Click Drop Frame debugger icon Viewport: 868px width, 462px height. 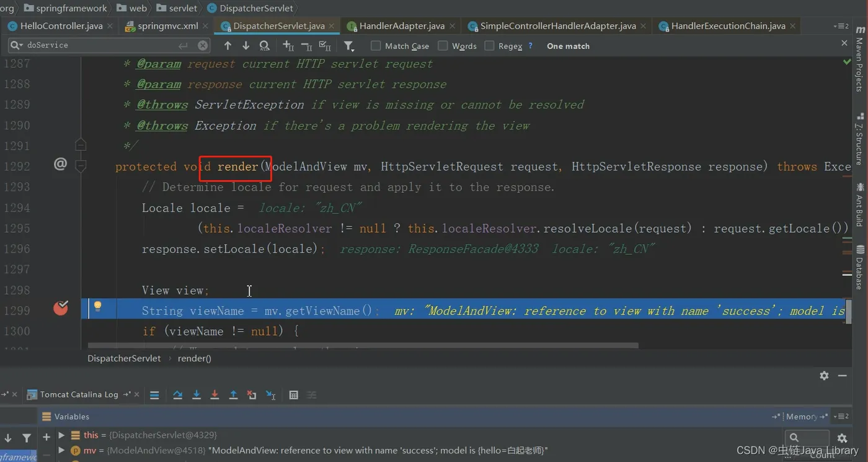(252, 394)
